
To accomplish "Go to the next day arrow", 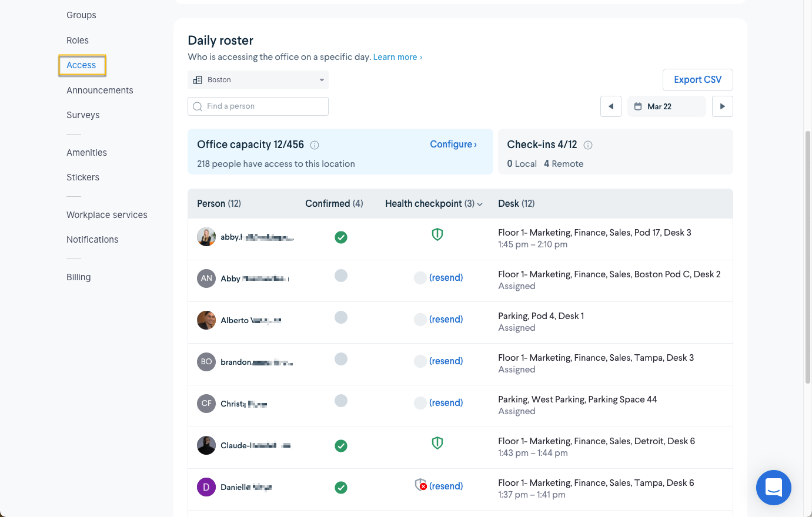I will click(x=723, y=106).
